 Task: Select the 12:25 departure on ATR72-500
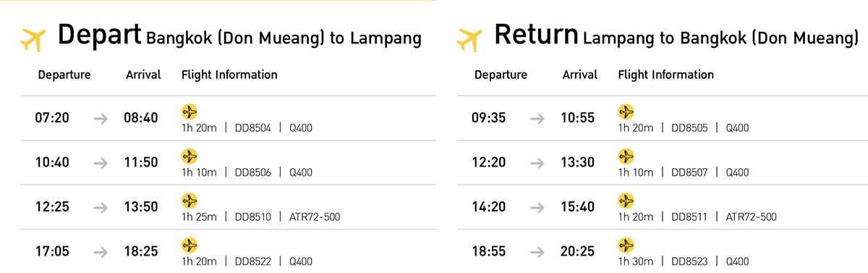click(x=52, y=207)
